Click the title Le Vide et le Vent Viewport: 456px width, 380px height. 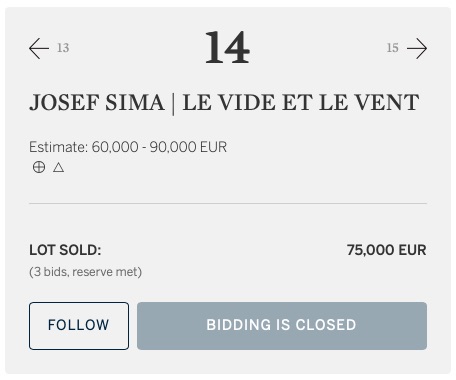tap(301, 102)
